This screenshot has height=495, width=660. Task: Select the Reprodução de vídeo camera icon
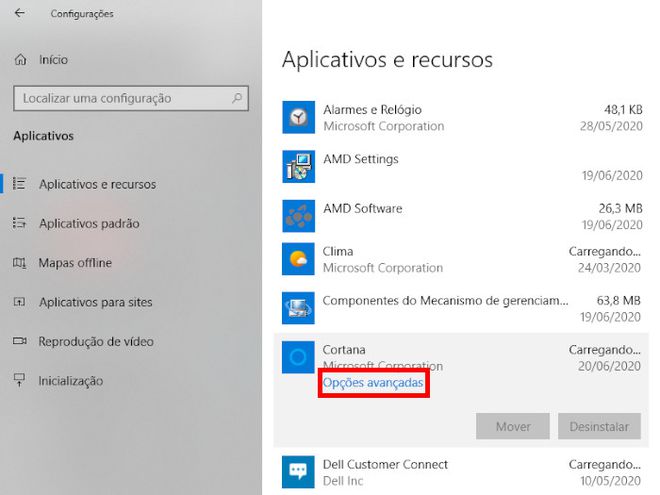[x=19, y=341]
